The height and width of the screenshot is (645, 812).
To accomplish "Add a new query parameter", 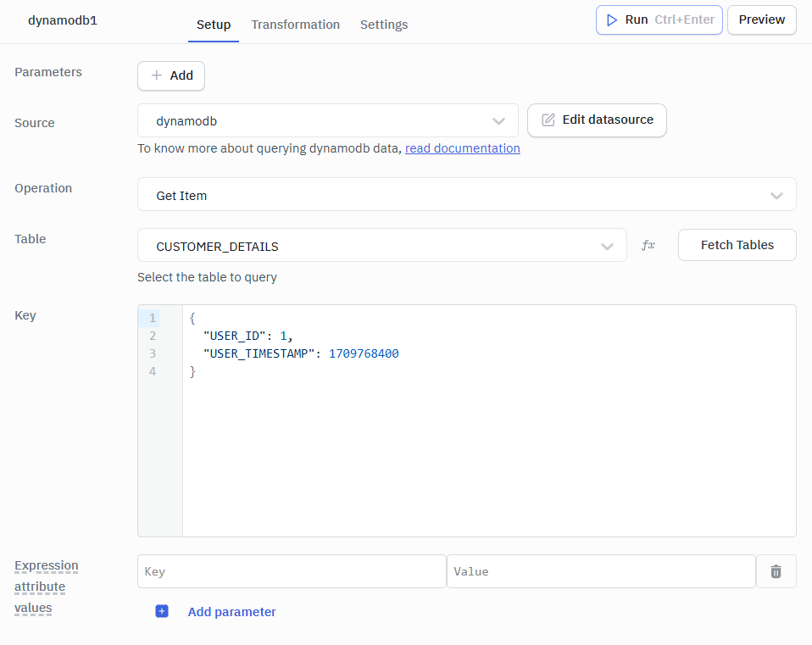I will coord(171,75).
